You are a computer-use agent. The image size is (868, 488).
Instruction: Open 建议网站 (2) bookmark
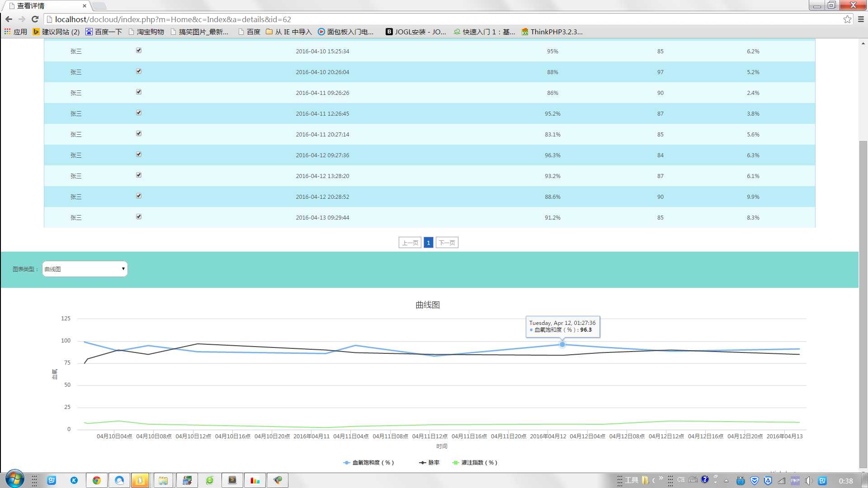(56, 32)
